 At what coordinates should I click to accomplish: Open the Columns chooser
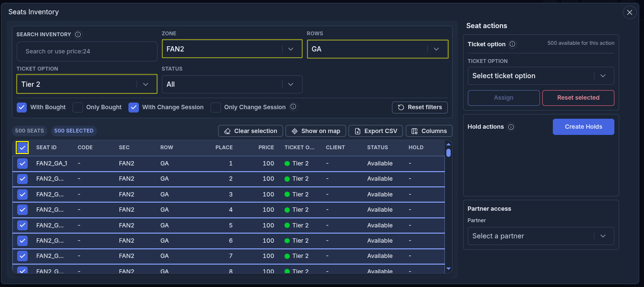(x=429, y=131)
